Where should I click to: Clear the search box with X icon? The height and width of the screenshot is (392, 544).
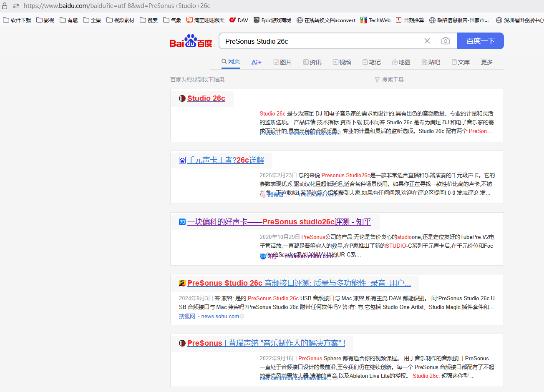(x=427, y=41)
